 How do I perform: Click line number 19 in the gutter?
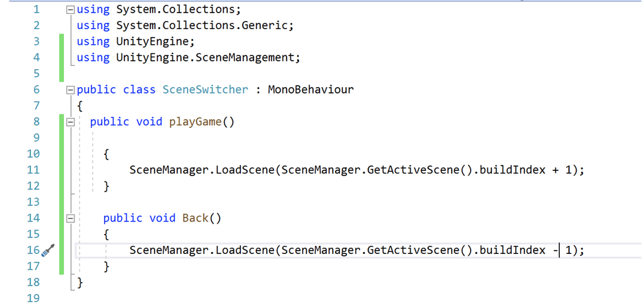coord(32,298)
